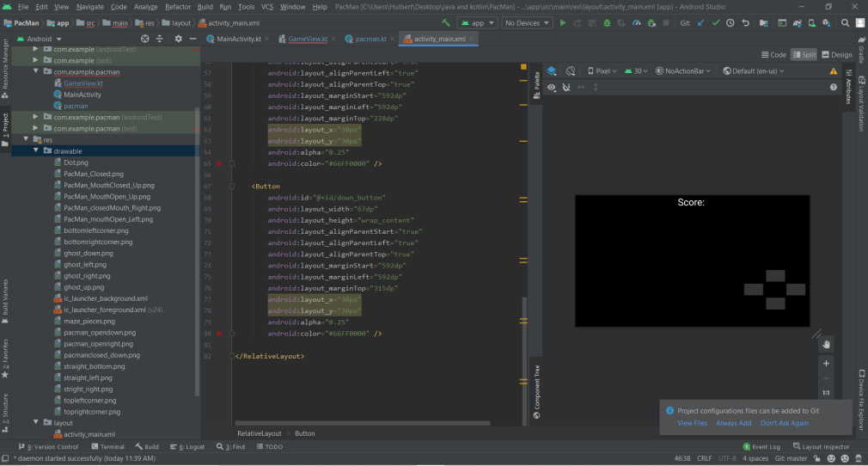Switch to the MainActivity.kt tab
This screenshot has height=466, width=868.
pyautogui.click(x=240, y=39)
